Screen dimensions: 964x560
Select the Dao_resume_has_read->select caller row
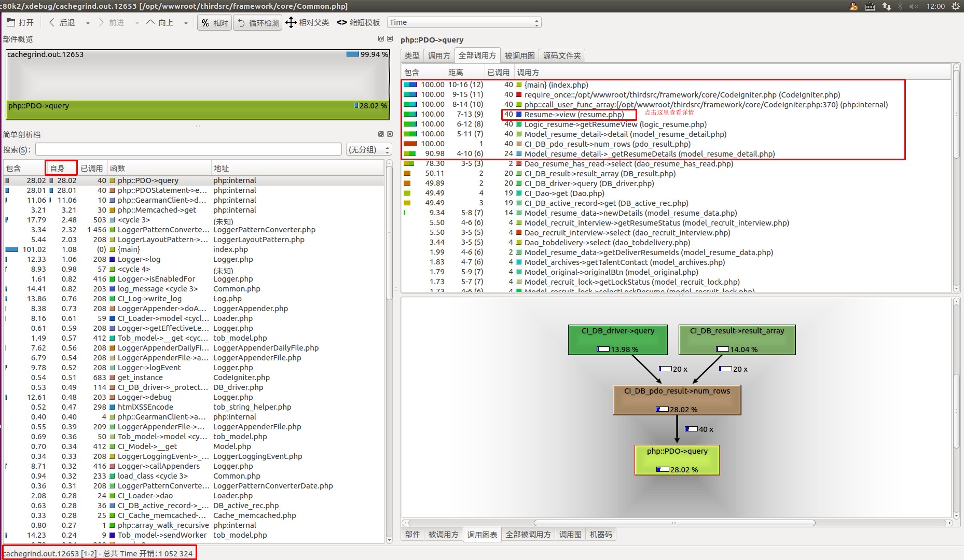[676, 164]
